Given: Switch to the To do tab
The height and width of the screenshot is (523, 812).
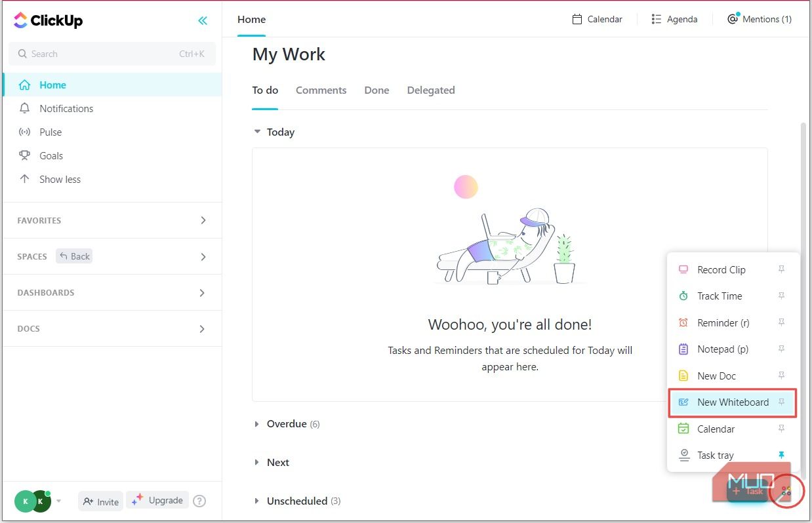Looking at the screenshot, I should [x=265, y=90].
